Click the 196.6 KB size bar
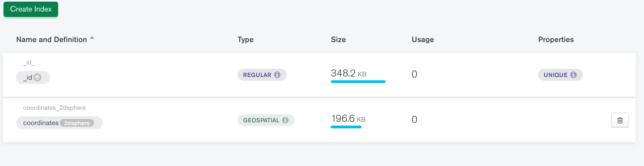Screen dimensions: 644x166 pyautogui.click(x=346, y=127)
